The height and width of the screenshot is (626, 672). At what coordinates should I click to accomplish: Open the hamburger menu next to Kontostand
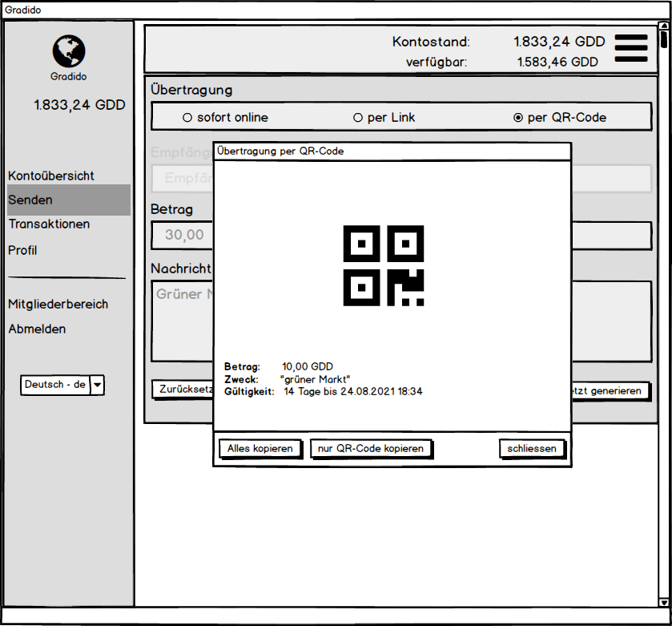(630, 48)
